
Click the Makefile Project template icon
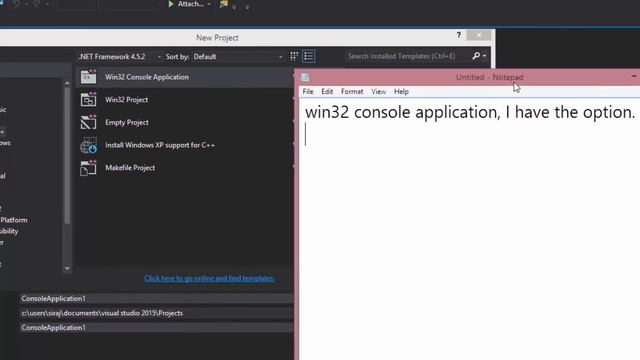click(88, 168)
